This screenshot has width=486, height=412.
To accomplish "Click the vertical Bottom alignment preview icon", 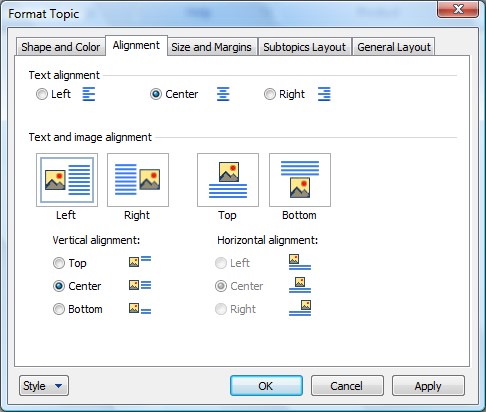I will [140, 309].
